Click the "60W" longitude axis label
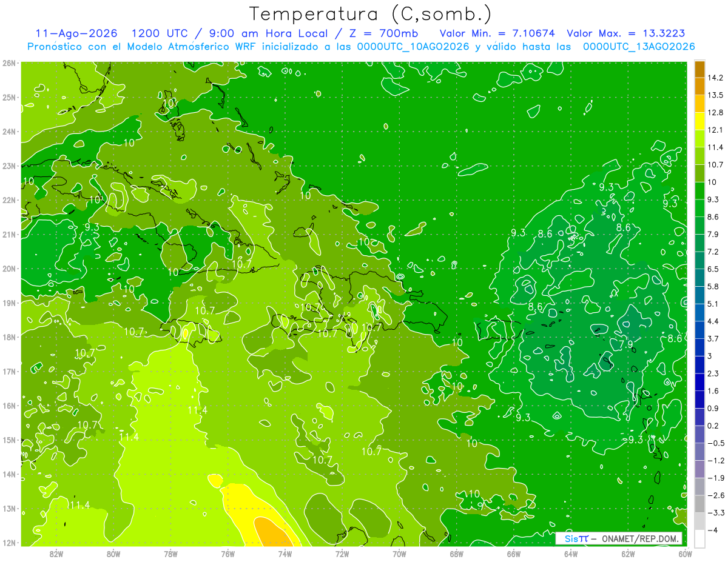 click(x=685, y=553)
